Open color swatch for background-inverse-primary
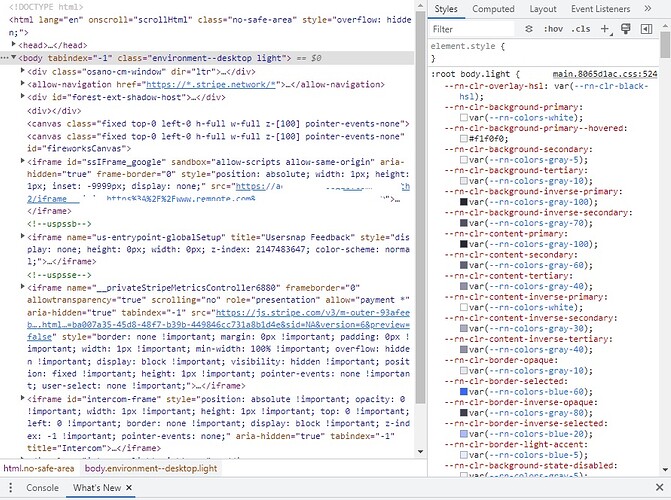Screen dimensions: 671x500 463,202
